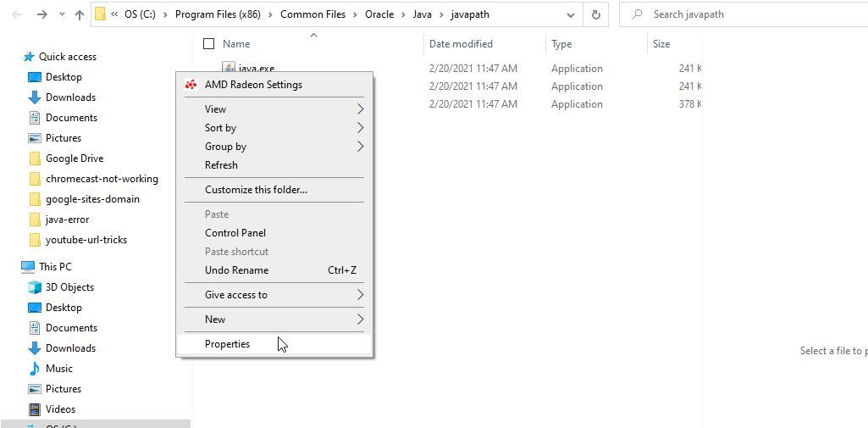The image size is (868, 428).
Task: Click javapath in the breadcrumb path
Action: (x=470, y=14)
